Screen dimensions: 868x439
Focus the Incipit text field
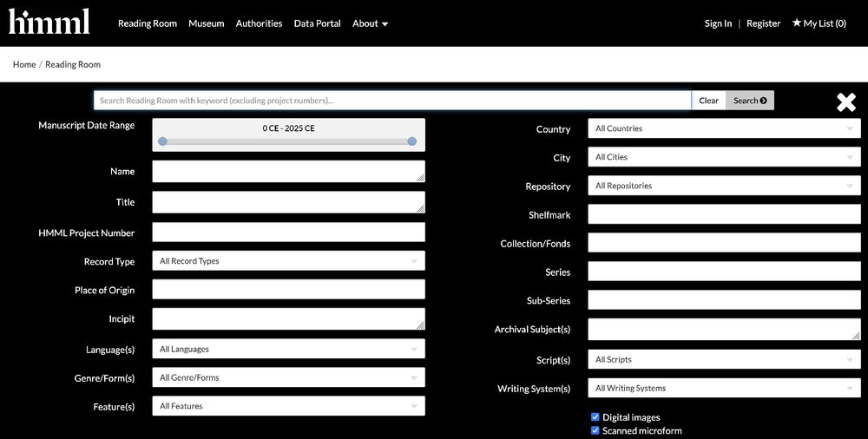[288, 319]
